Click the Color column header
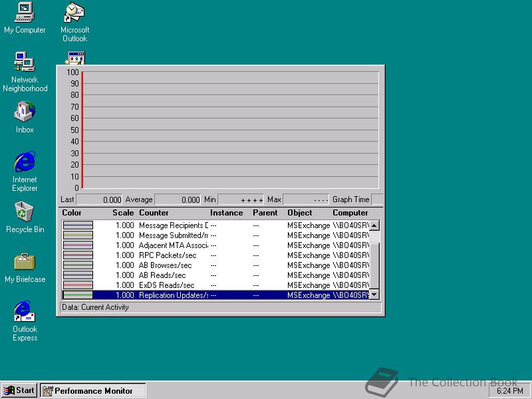The image size is (532, 399). [72, 213]
